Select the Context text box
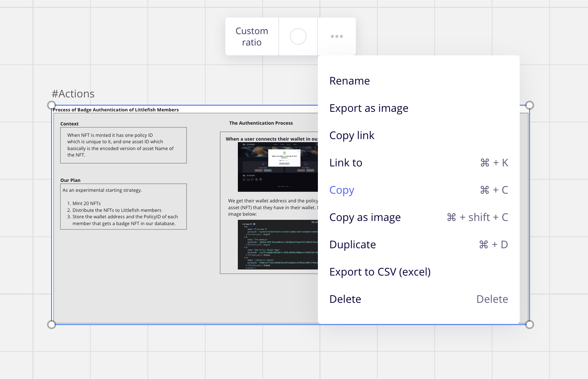 (x=123, y=145)
